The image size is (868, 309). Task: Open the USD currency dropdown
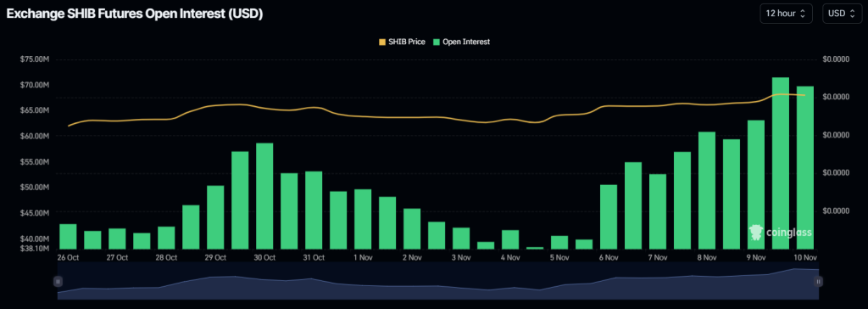pyautogui.click(x=842, y=14)
